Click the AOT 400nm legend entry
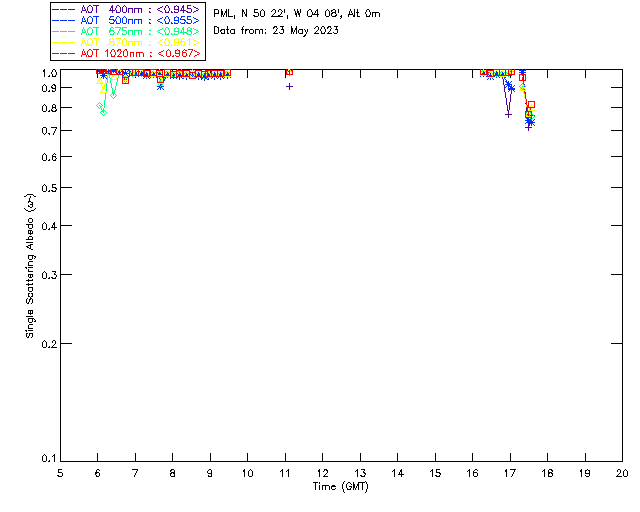 pyautogui.click(x=126, y=9)
